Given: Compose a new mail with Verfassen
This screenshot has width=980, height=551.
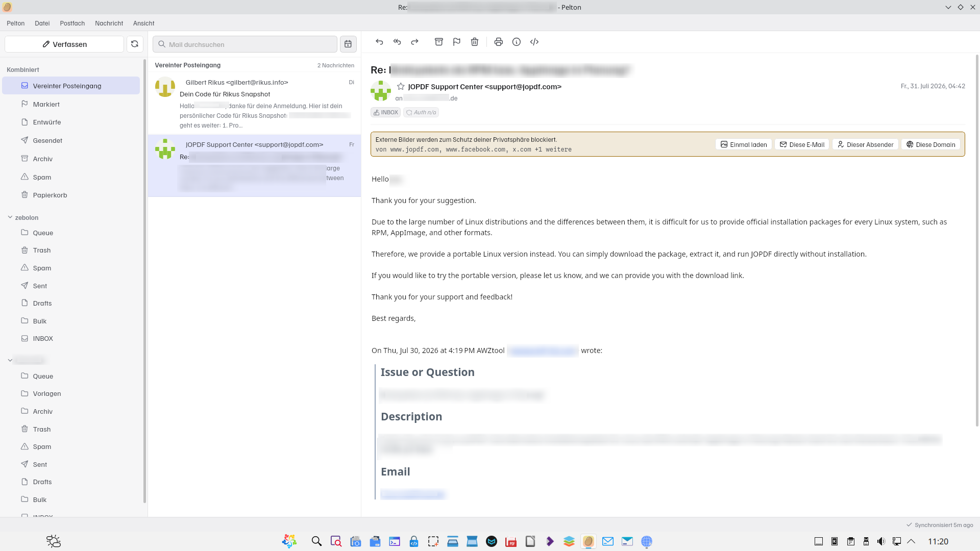Looking at the screenshot, I should (x=64, y=44).
